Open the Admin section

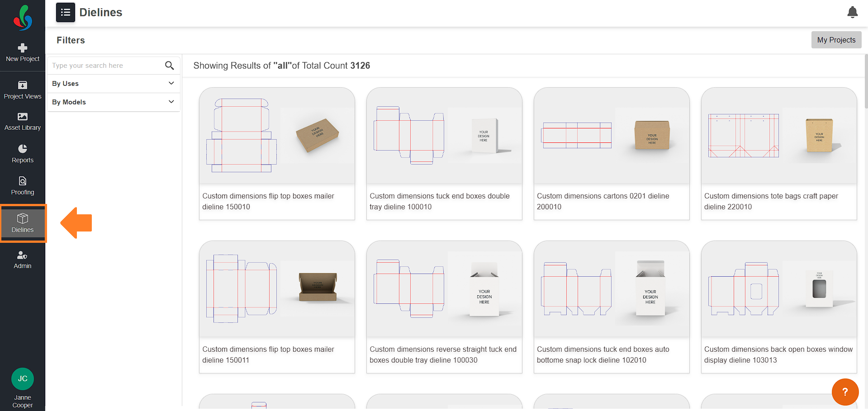pyautogui.click(x=23, y=260)
